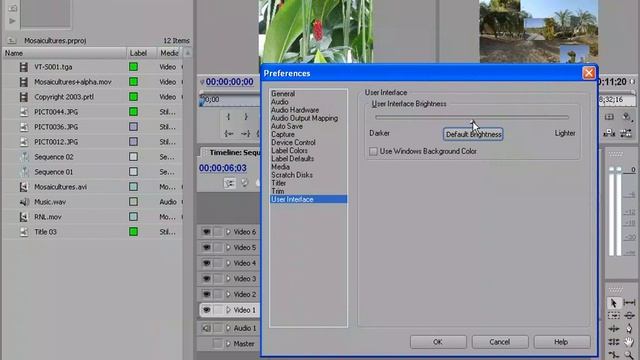Screen dimensions: 640x360
Task: Sort project items by Name column header
Action: [x=64, y=53]
